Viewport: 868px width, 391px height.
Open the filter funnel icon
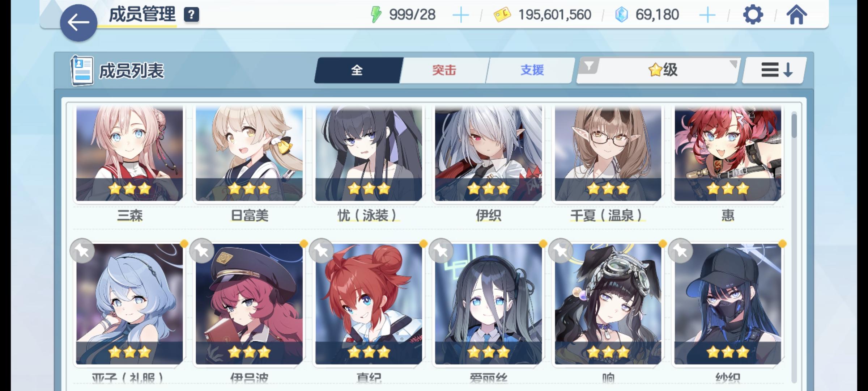click(x=589, y=66)
